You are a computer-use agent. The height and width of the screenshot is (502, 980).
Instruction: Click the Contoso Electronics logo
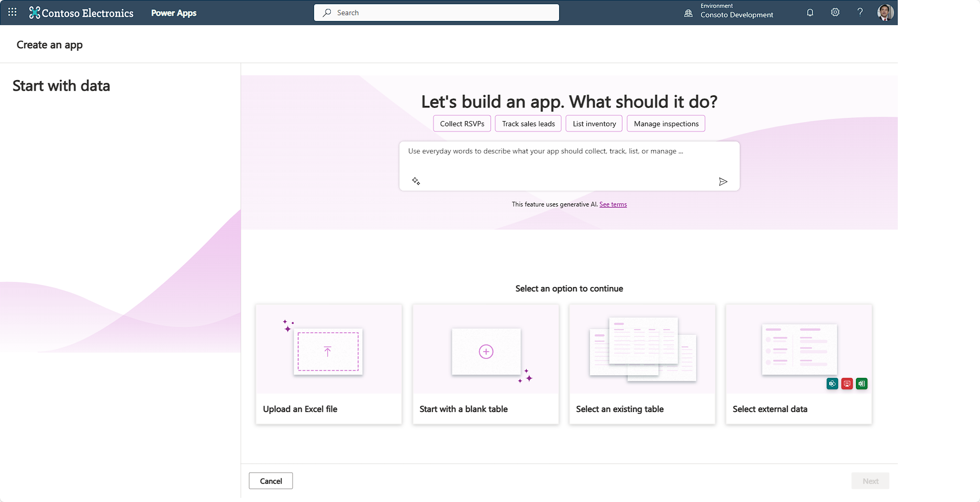81,13
